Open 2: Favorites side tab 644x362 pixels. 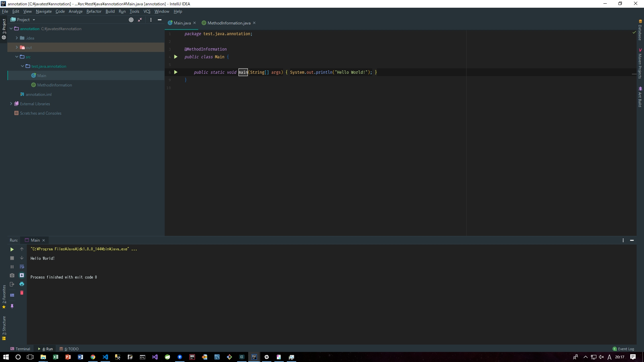tap(4, 297)
